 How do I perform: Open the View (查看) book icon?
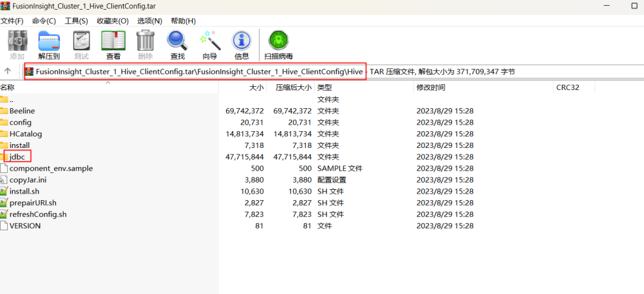(113, 41)
